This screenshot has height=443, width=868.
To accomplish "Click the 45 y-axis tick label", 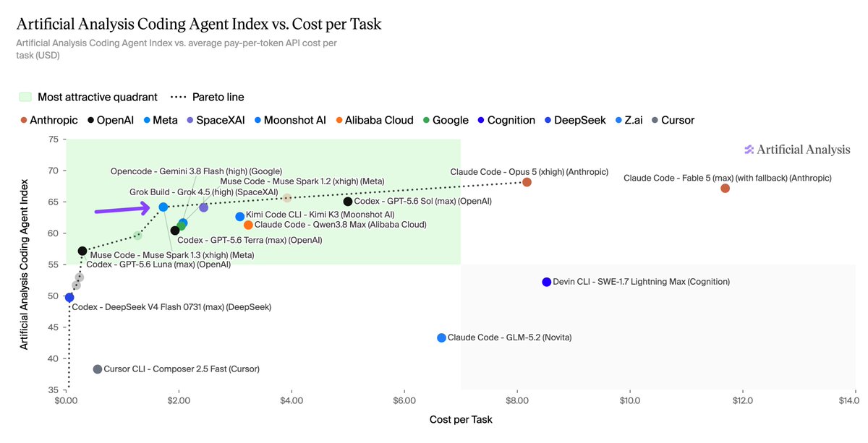I will (54, 327).
